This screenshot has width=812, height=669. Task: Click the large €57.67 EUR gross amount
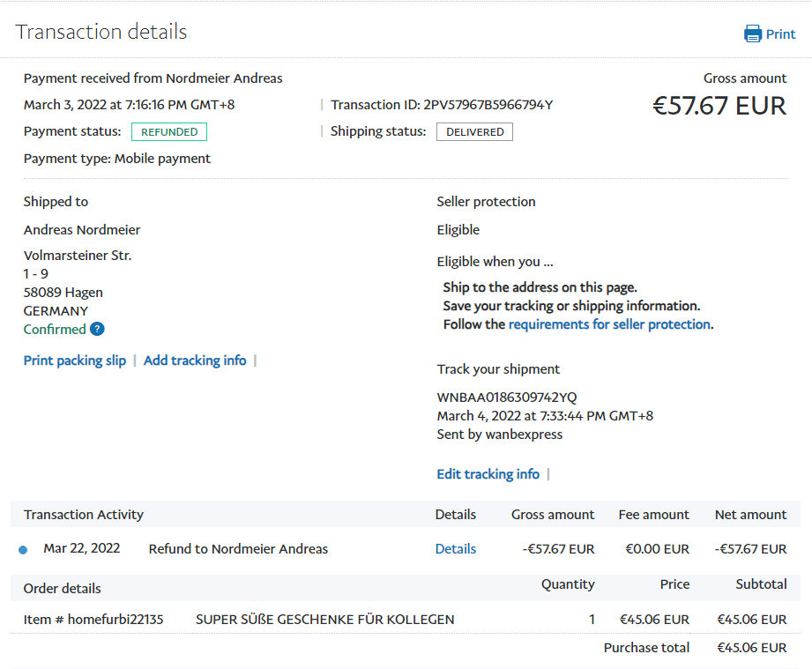[719, 106]
